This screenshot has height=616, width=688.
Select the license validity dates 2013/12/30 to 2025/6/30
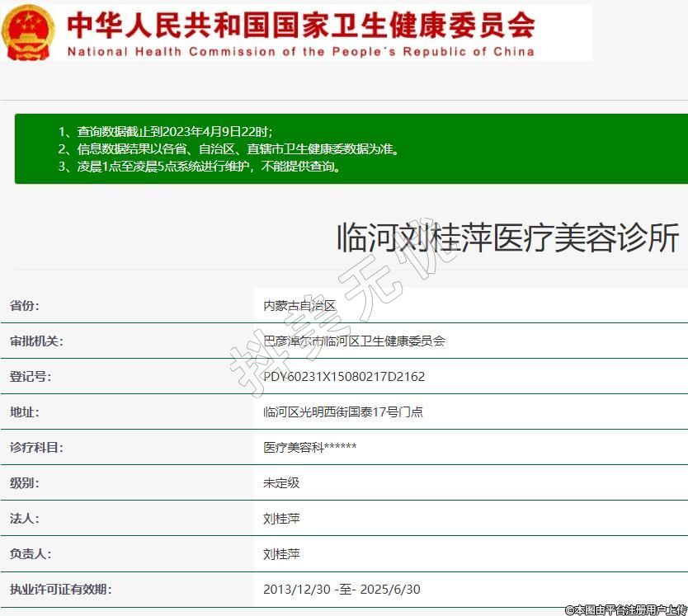[342, 590]
